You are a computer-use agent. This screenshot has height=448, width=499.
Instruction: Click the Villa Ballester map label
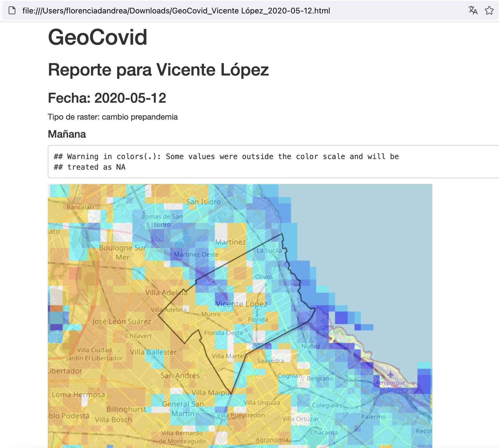coord(153,352)
